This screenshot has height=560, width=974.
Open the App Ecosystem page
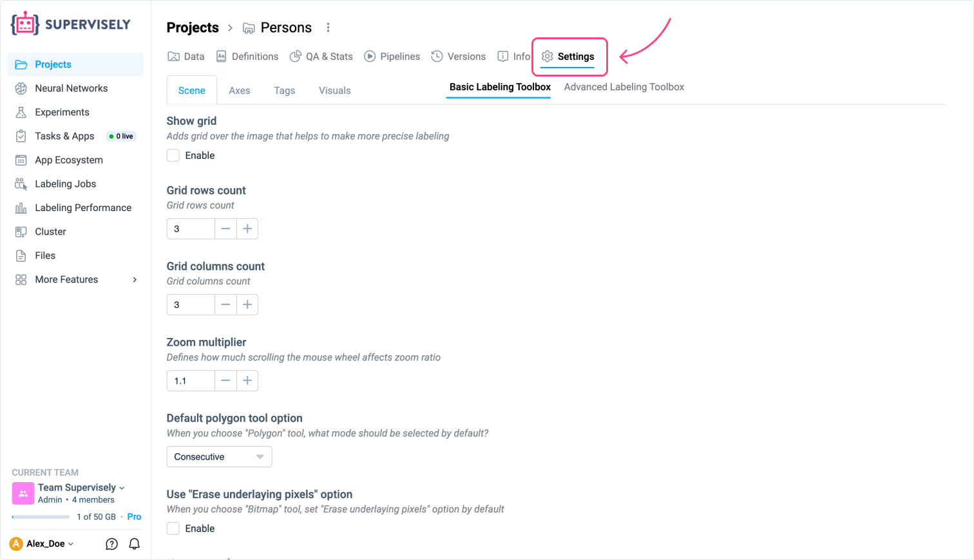click(x=67, y=160)
